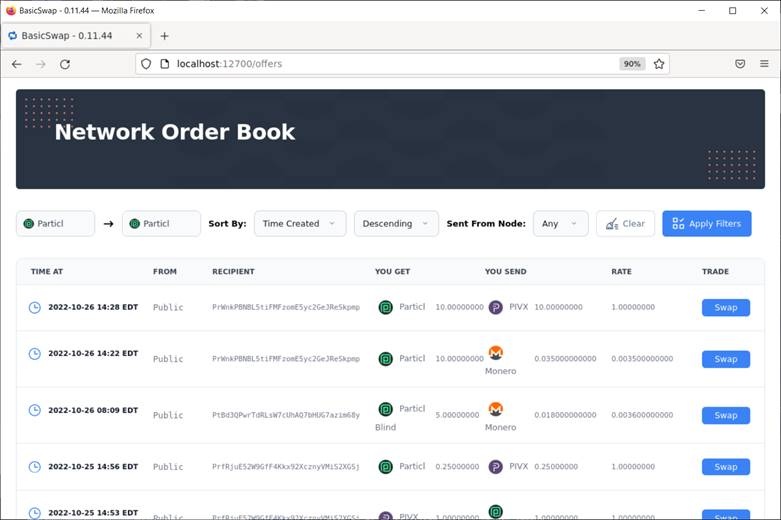This screenshot has height=520, width=781.
Task: Click Monero coin icon in 08:09 row
Action: 496,409
